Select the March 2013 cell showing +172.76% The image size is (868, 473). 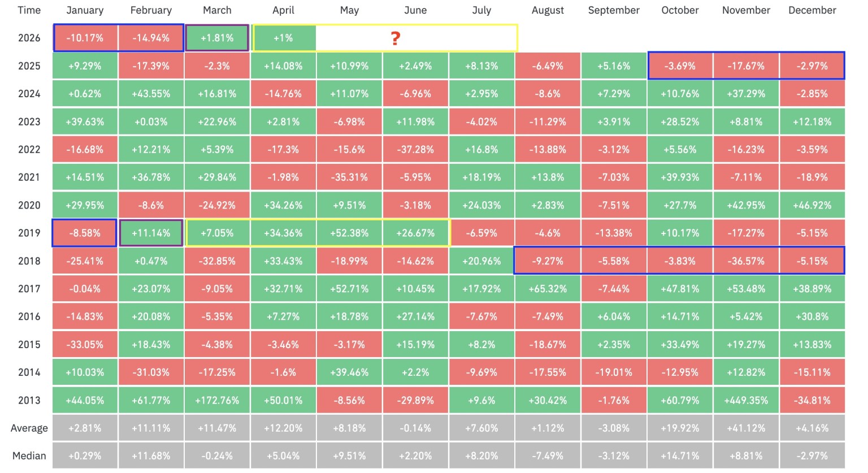click(x=217, y=401)
